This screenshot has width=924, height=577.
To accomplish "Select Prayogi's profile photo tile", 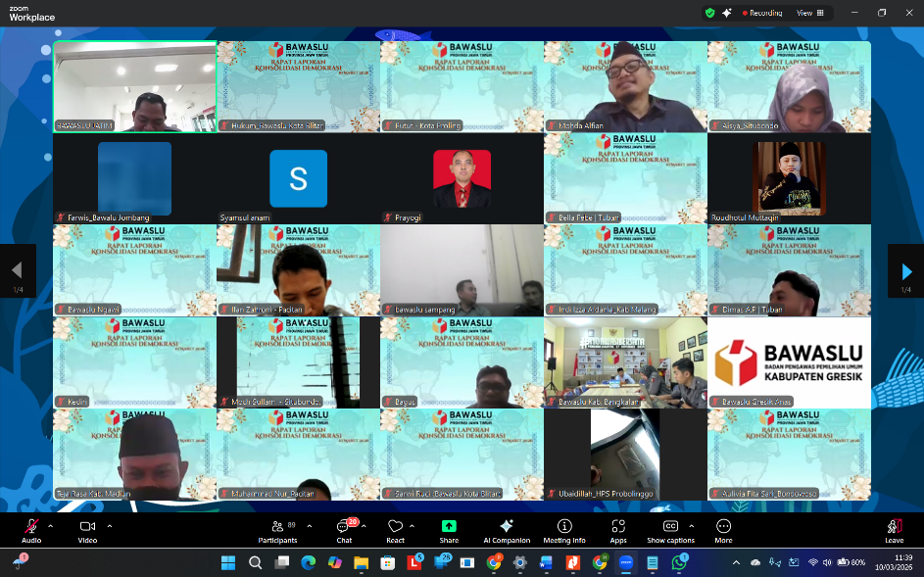I will pyautogui.click(x=462, y=178).
